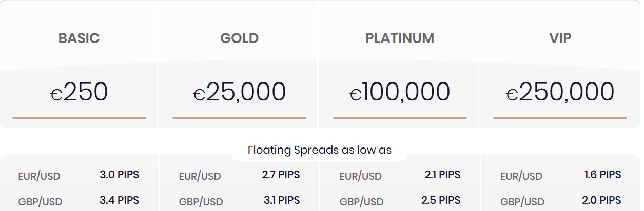Click the €250 Basic deposit amount

(x=79, y=92)
